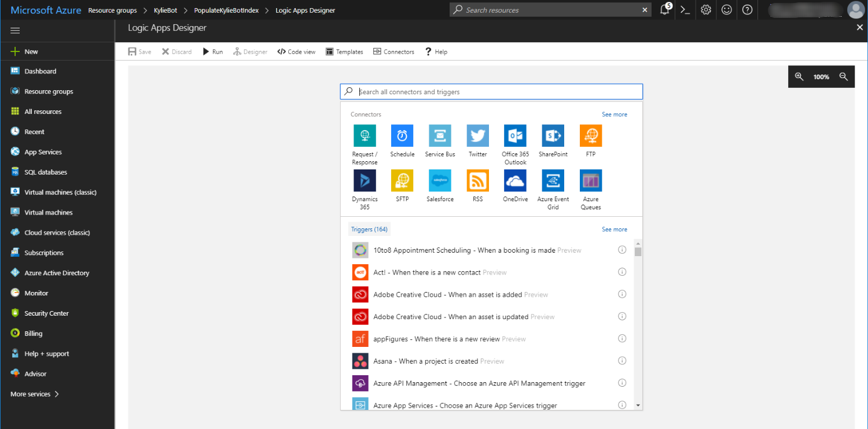868x429 pixels.
Task: Select the Salesforce connector icon
Action: pyautogui.click(x=440, y=180)
